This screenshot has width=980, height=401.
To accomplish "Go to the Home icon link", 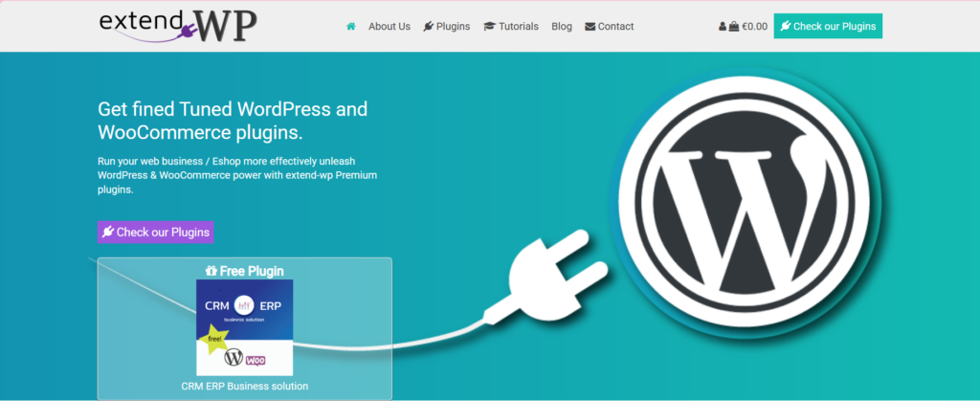I will click(x=351, y=26).
